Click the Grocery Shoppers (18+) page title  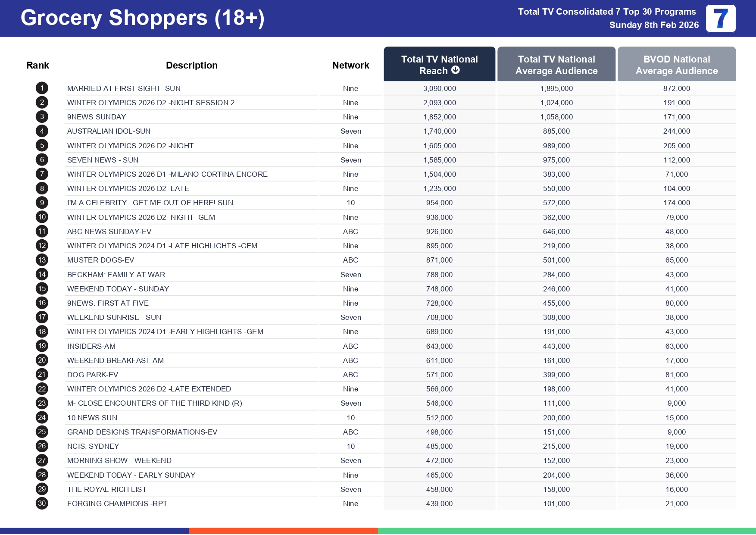pyautogui.click(x=142, y=18)
